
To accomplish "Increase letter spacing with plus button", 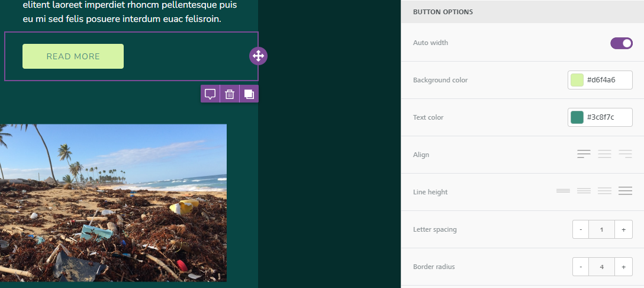I will point(623,229).
